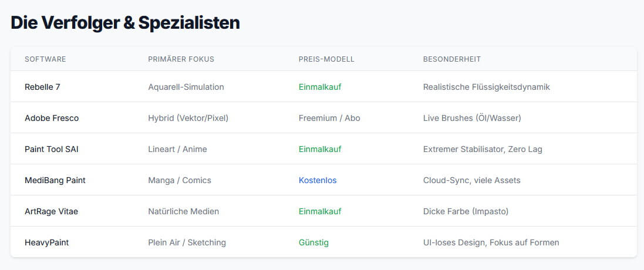Select the ArtRage Vitae entry
This screenshot has height=270, width=644.
[51, 211]
